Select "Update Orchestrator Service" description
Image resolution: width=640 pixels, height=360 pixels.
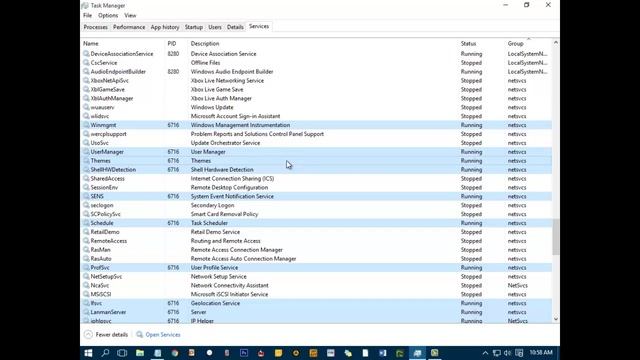(x=225, y=143)
